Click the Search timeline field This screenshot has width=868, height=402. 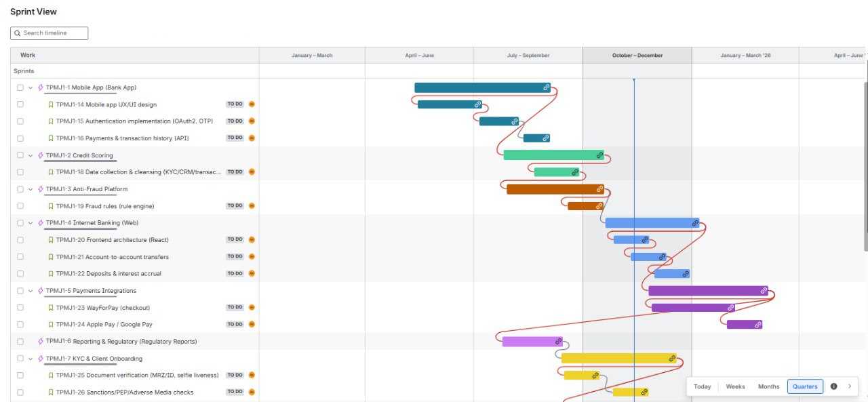pyautogui.click(x=50, y=33)
